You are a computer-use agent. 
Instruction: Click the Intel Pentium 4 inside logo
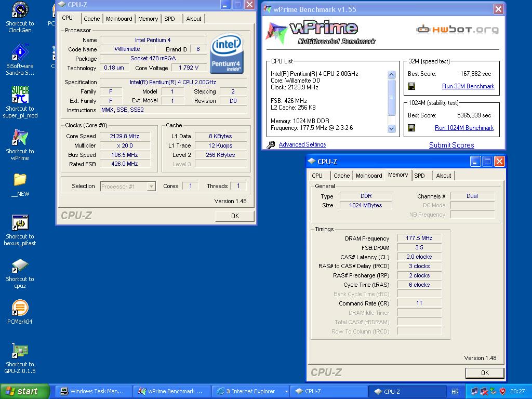(227, 54)
